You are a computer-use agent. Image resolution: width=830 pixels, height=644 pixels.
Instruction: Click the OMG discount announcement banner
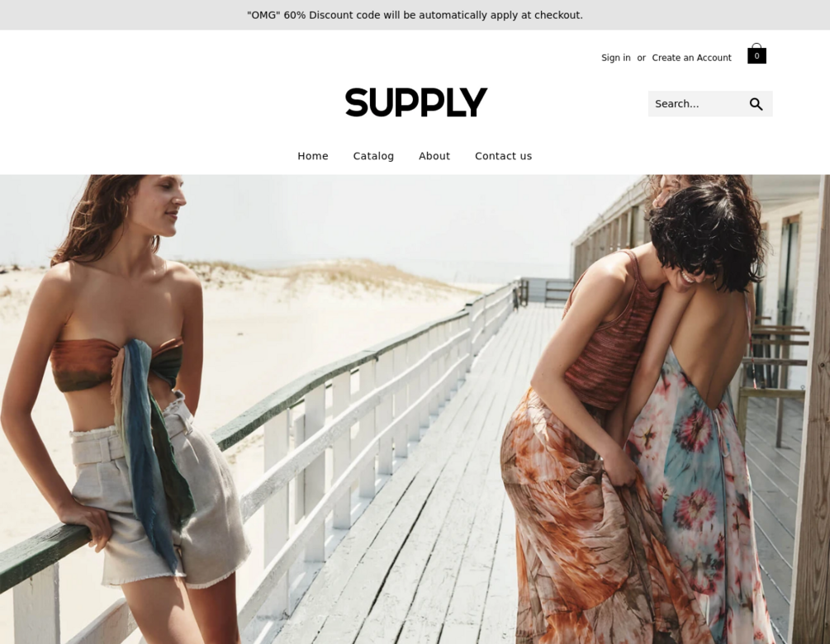pyautogui.click(x=415, y=15)
